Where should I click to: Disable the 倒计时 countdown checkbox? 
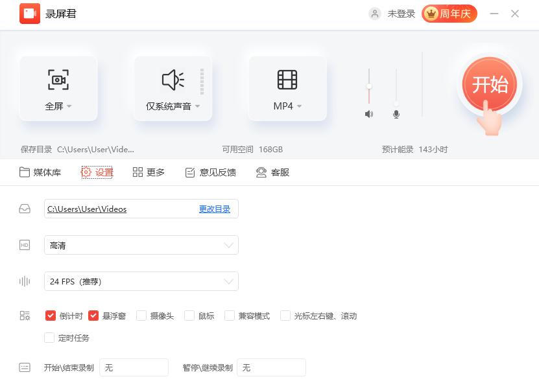pyautogui.click(x=51, y=316)
